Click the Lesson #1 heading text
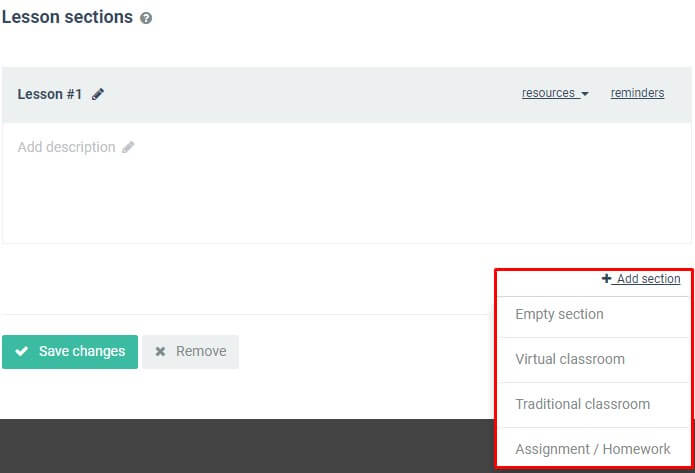Viewport: 695px width, 473px height. click(50, 94)
